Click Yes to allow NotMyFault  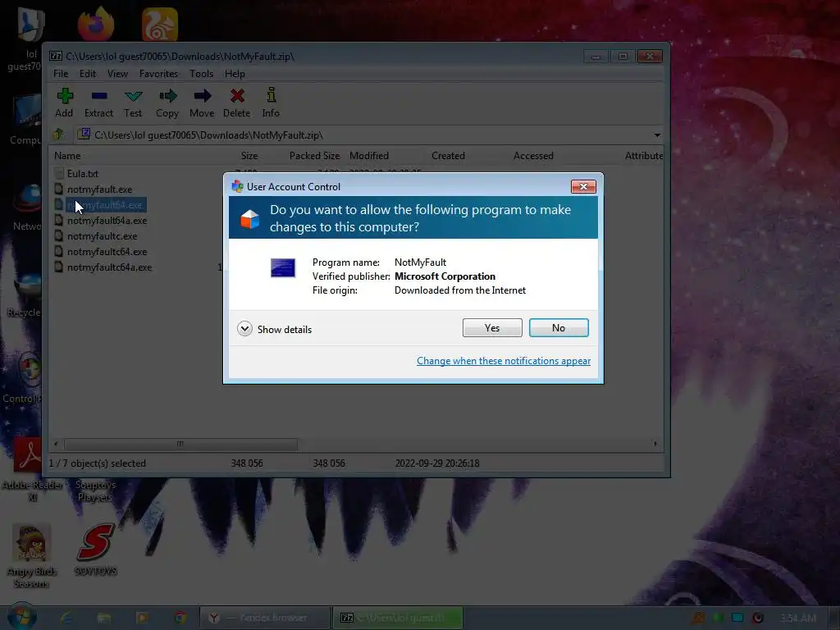[492, 328]
